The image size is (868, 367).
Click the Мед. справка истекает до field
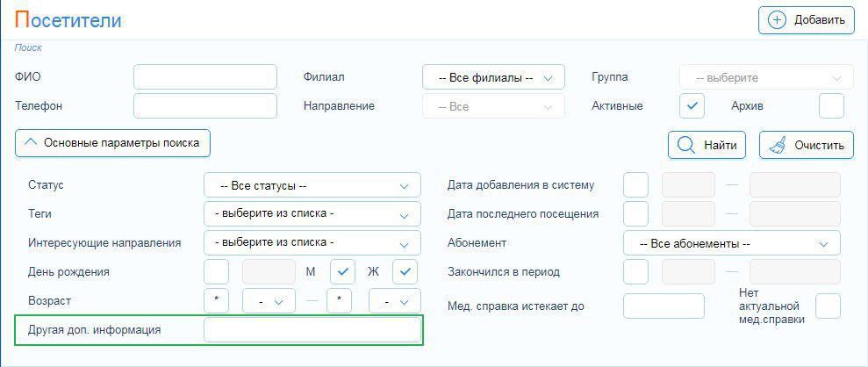coord(664,306)
